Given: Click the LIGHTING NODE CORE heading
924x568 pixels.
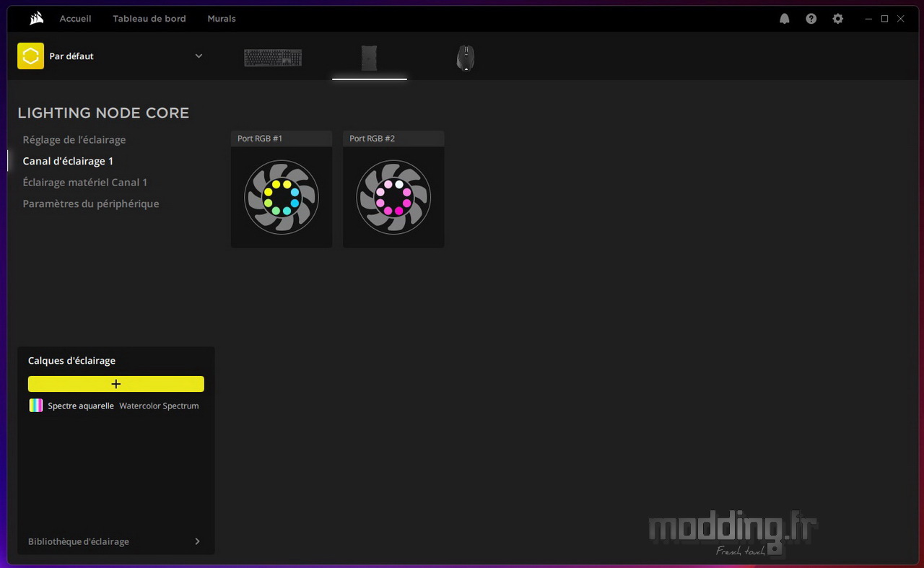Looking at the screenshot, I should [x=103, y=113].
